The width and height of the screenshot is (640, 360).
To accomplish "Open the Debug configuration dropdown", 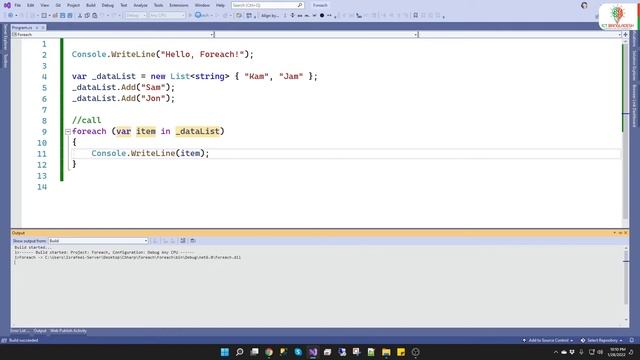I will [136, 16].
